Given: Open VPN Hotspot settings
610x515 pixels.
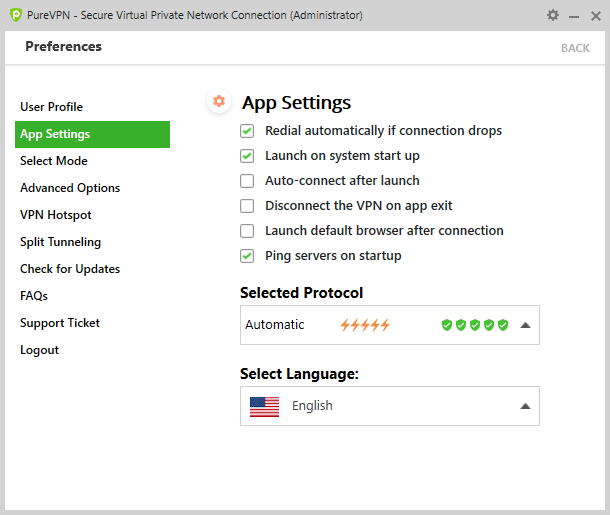Looking at the screenshot, I should tap(56, 215).
